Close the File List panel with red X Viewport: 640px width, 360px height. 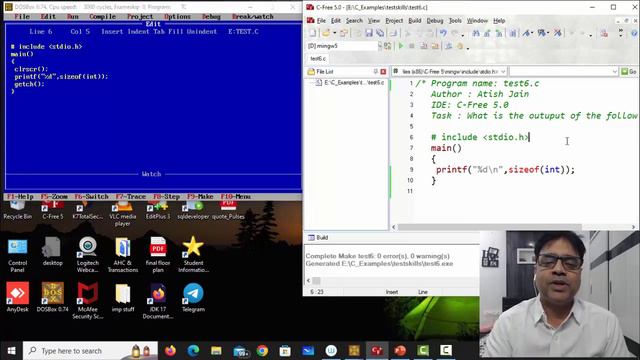[x=383, y=71]
